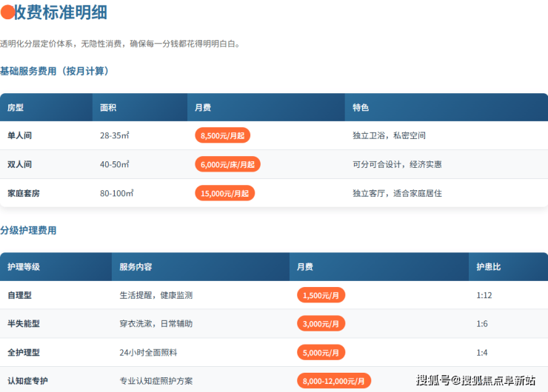Viewport: 548px width, 392px height.
Task: Select the 1,500元/月 nursing fee badge
Action: tap(321, 295)
